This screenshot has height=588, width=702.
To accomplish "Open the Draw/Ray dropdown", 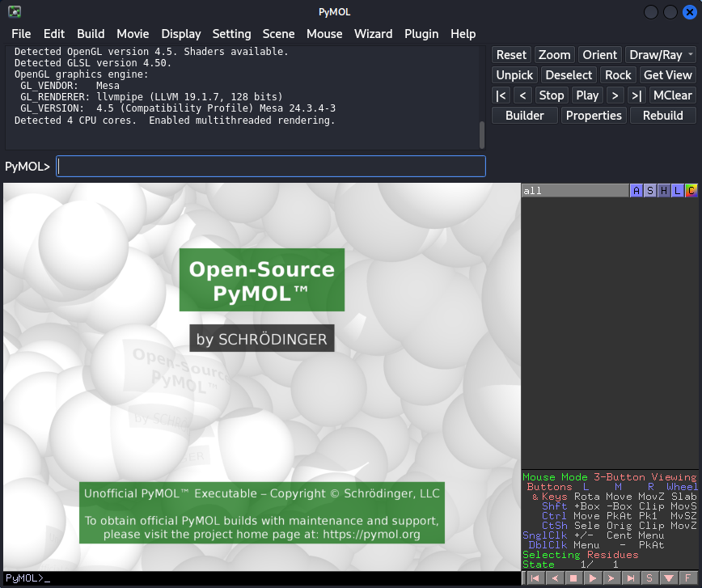I will tap(660, 55).
